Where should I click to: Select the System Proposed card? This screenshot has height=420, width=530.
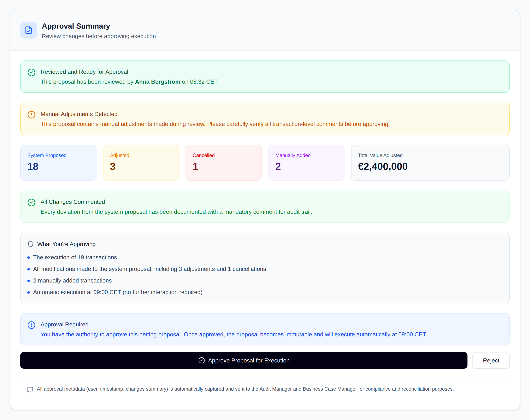tap(58, 163)
